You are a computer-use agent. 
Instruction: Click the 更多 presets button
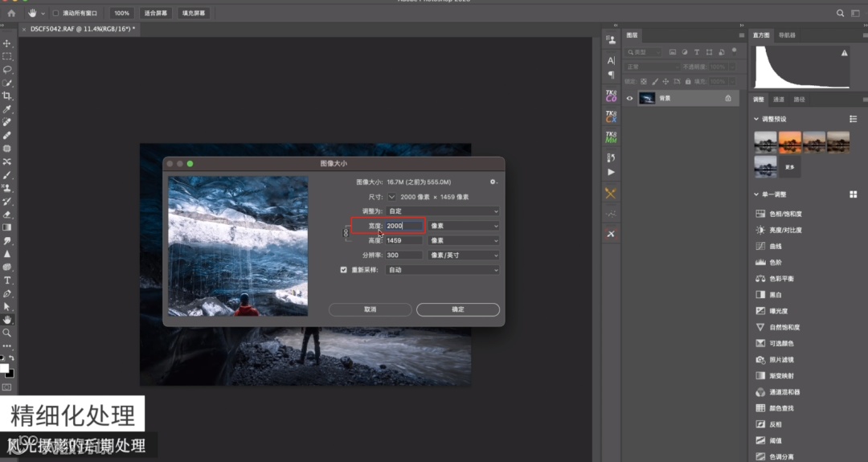click(x=790, y=167)
